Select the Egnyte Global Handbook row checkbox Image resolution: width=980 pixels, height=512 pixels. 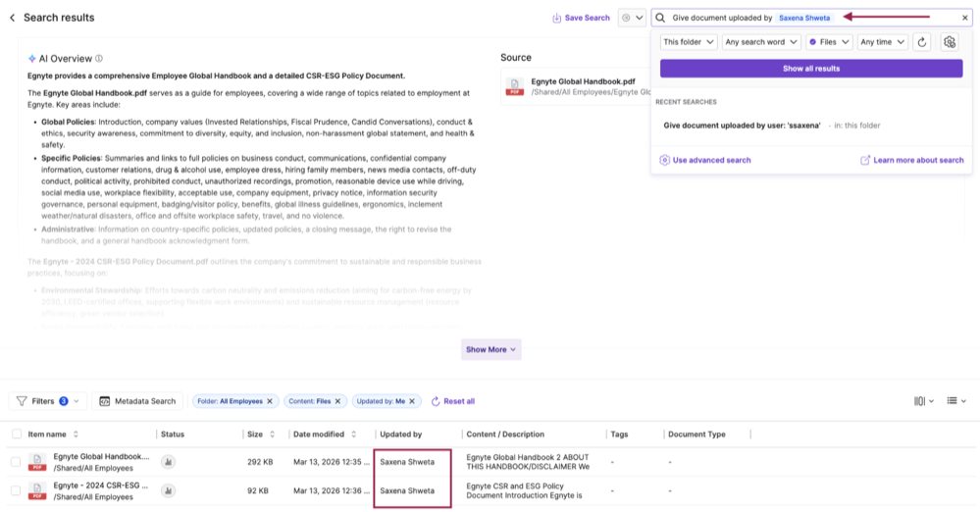[x=16, y=462]
